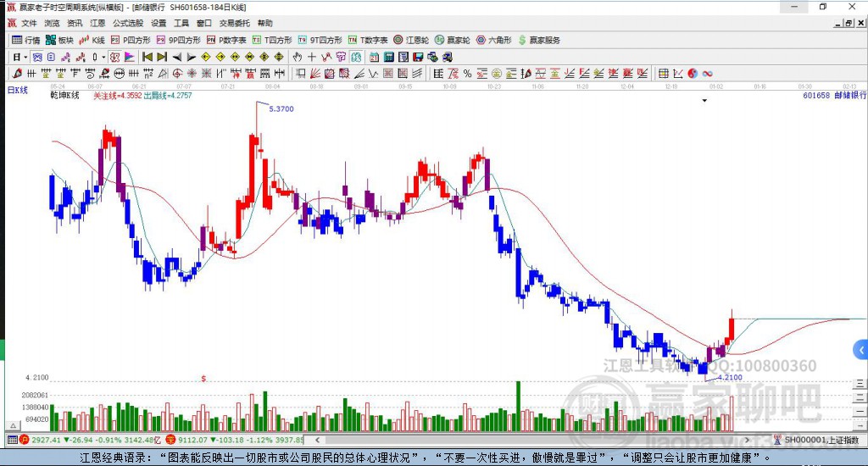The image size is (868, 466).
Task: Toggle the pressed blue grid icon after 日
Action: (37, 57)
